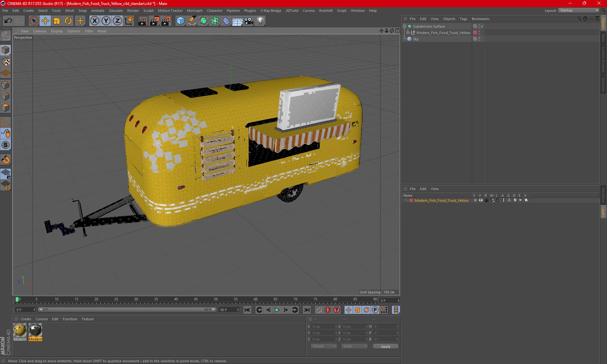Open the Layout Startup dropdown
The width and height of the screenshot is (607, 364).
pos(578,10)
